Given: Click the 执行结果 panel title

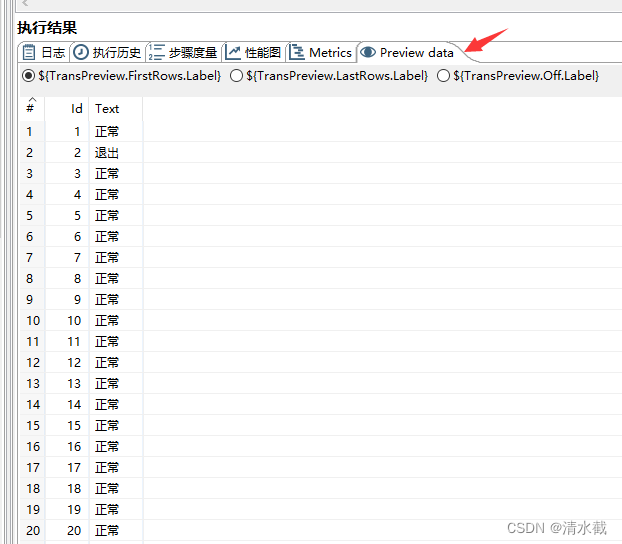Looking at the screenshot, I should (47, 28).
